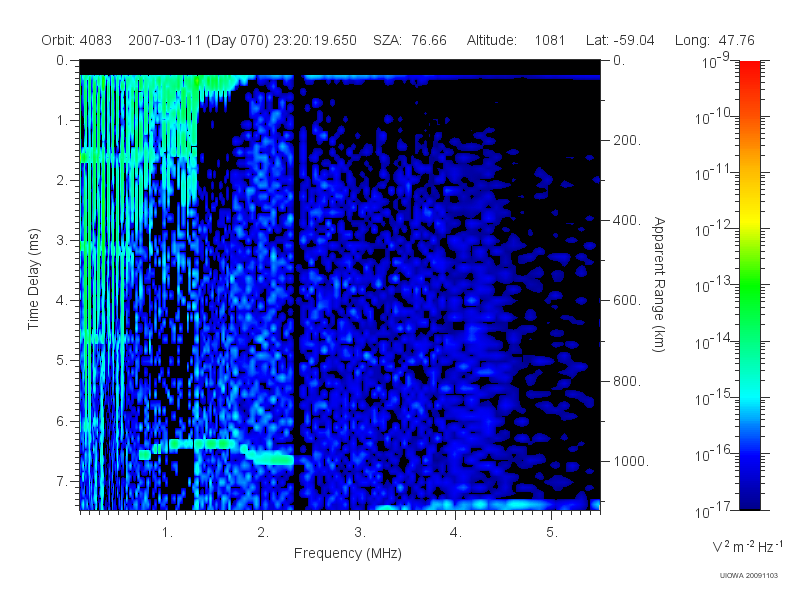The image size is (800, 600).
Task: Click the 'Frequency (MHz)' axis label
Action: pyautogui.click(x=348, y=554)
